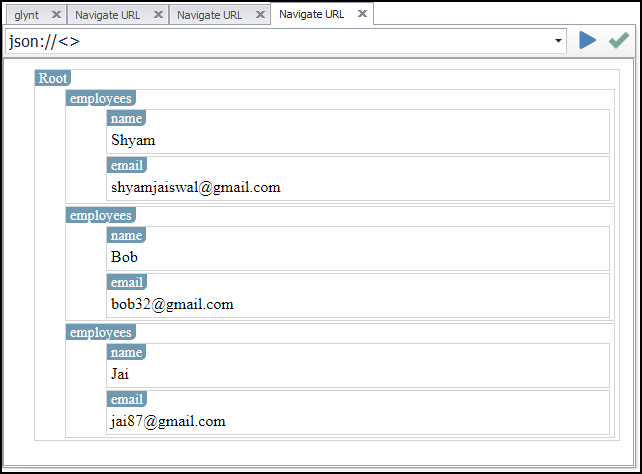Click the json:// URL input field
The image size is (642, 474).
coord(280,42)
